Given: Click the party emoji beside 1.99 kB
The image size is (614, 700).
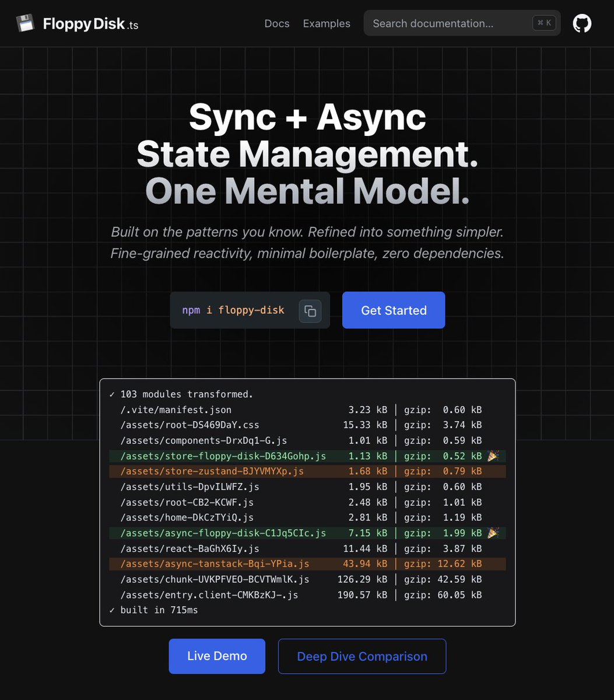Looking at the screenshot, I should coord(493,533).
